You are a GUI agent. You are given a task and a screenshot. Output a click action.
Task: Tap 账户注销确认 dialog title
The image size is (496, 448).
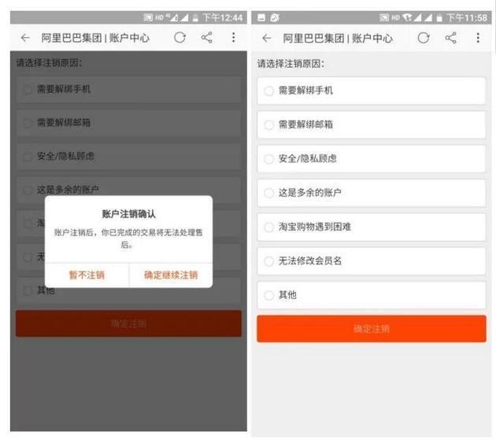click(128, 214)
